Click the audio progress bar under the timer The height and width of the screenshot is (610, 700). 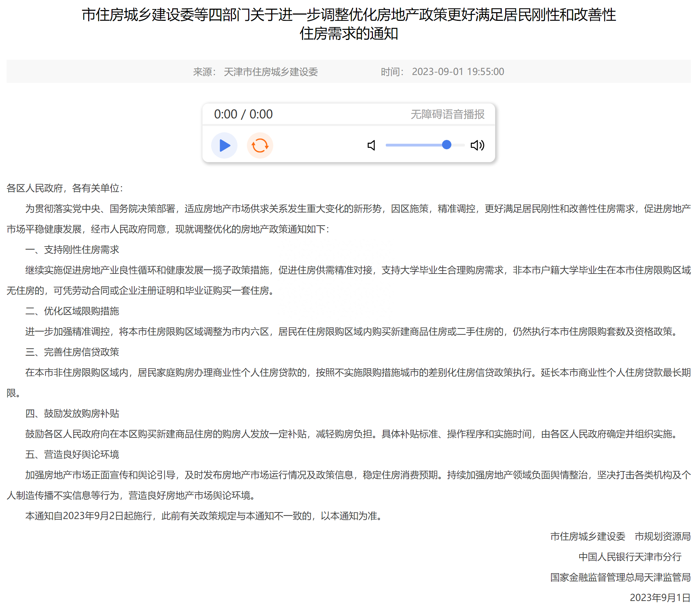[349, 125]
